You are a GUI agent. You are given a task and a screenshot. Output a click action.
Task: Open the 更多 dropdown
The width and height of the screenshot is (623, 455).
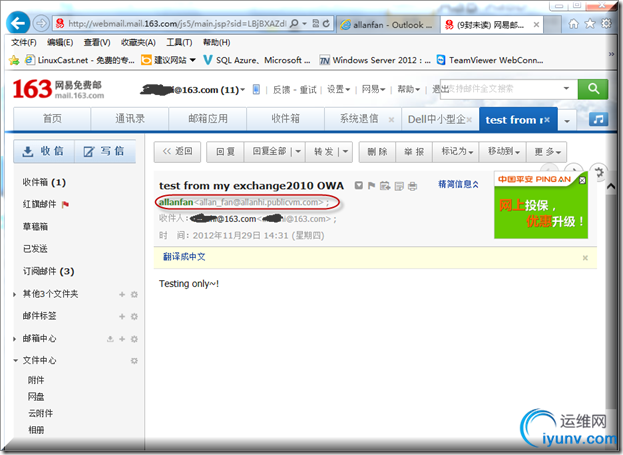click(547, 151)
